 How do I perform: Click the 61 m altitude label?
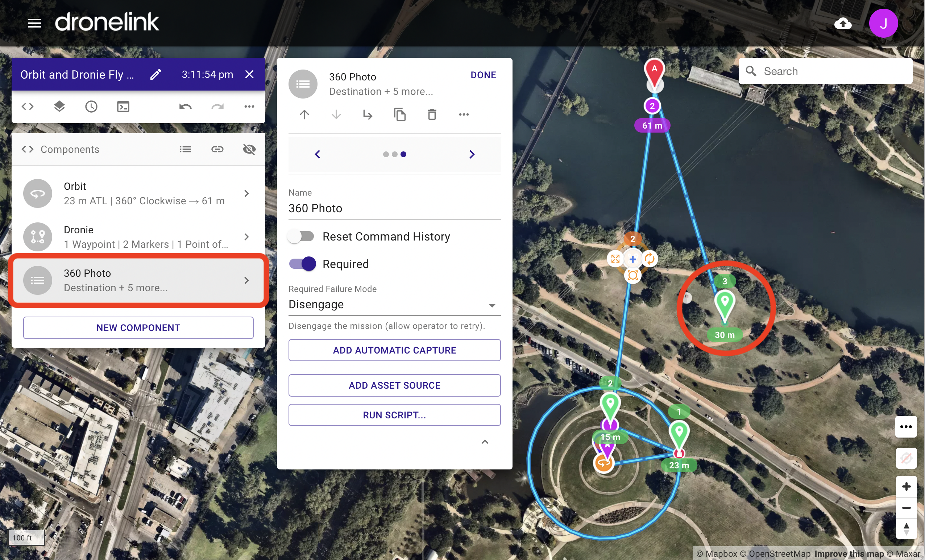point(652,126)
